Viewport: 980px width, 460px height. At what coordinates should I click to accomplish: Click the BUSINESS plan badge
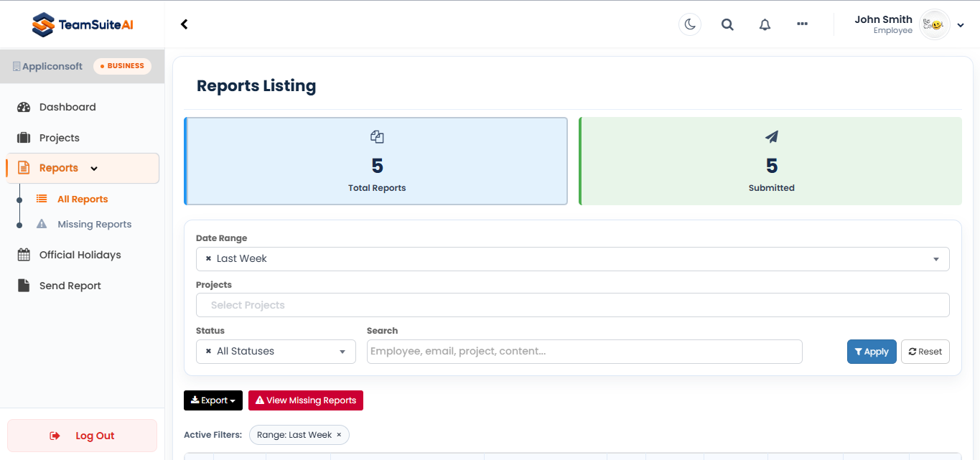(122, 66)
